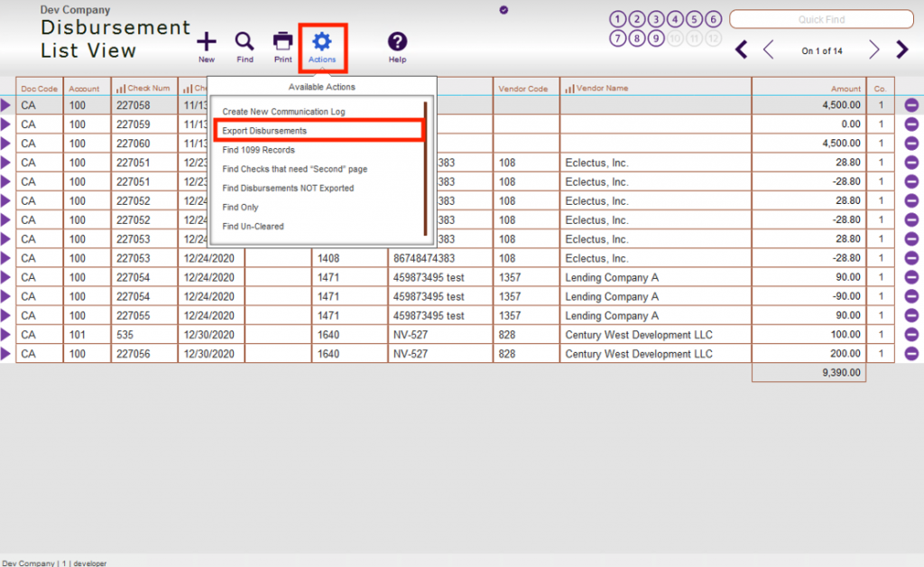Click total amount 9,390.00
This screenshot has height=567, width=924.
(841, 373)
